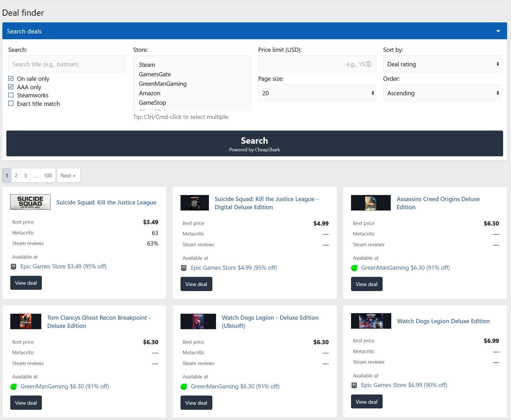Enable the Steamworks checkbox
The height and width of the screenshot is (420, 511).
pos(11,95)
